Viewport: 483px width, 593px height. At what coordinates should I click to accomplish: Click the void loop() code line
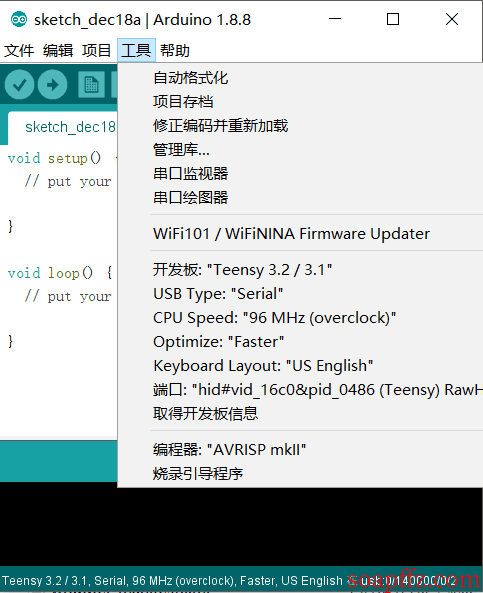tap(61, 273)
